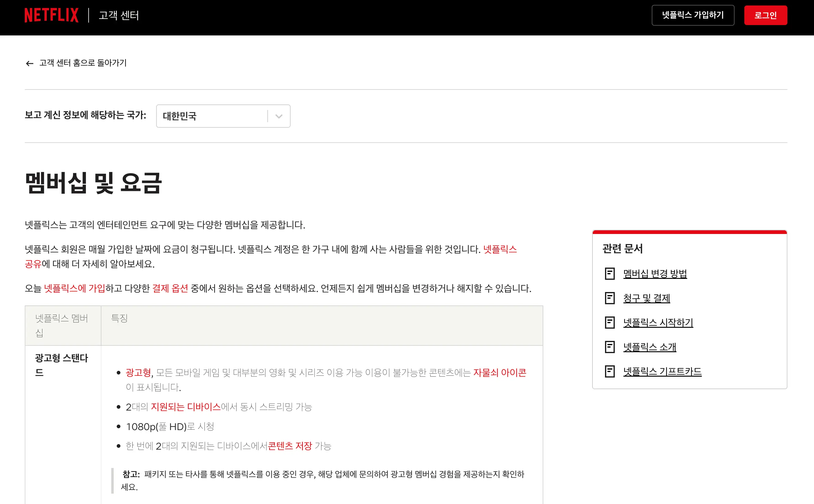Click the back arrow icon
Screen dimensions: 814x504
[30, 63]
